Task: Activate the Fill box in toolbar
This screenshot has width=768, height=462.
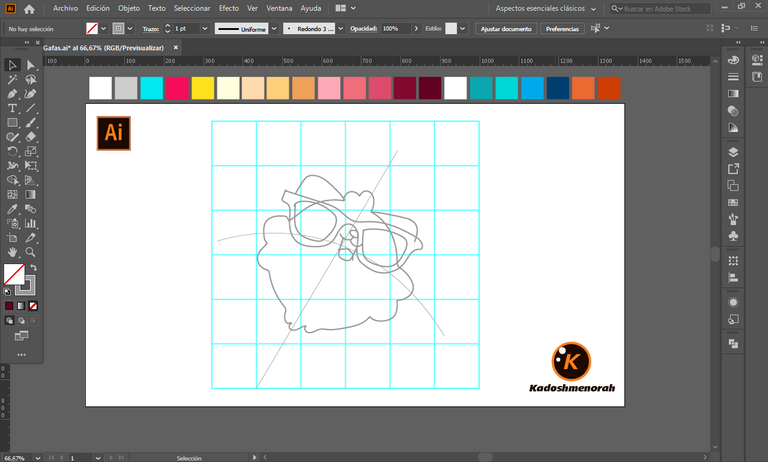Action: click(14, 274)
